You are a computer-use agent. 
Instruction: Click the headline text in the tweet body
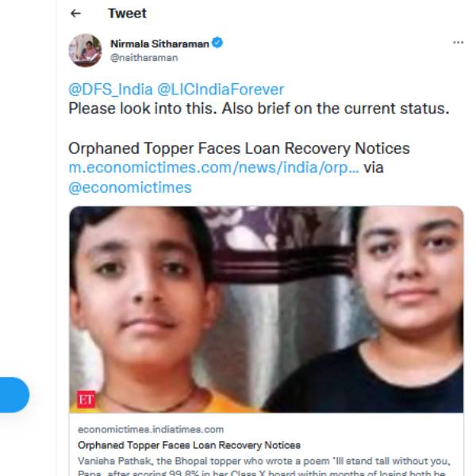[239, 149]
